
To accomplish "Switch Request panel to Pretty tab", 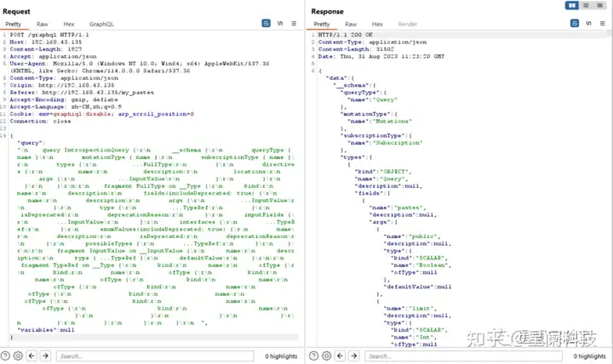I will [14, 24].
